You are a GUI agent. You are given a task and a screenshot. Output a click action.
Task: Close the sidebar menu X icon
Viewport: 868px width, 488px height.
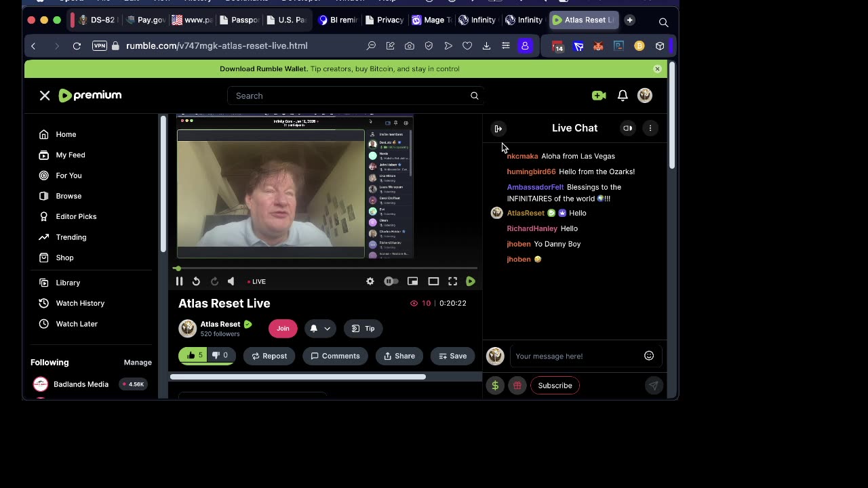click(x=45, y=96)
